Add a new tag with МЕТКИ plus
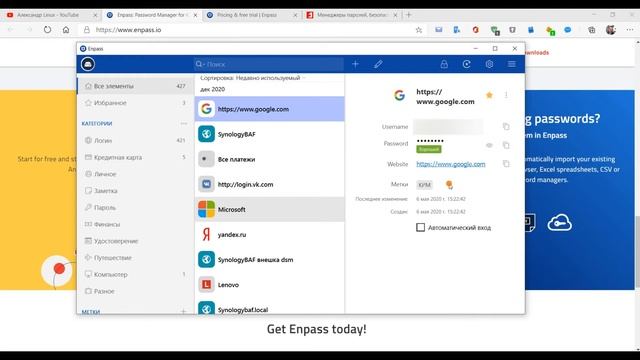Viewport: 640px width, 360px height. [x=184, y=311]
